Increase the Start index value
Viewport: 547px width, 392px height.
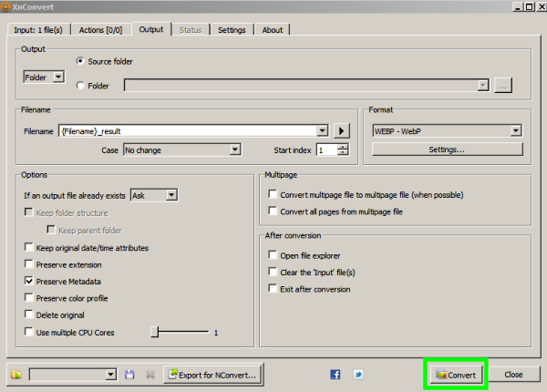pos(343,147)
